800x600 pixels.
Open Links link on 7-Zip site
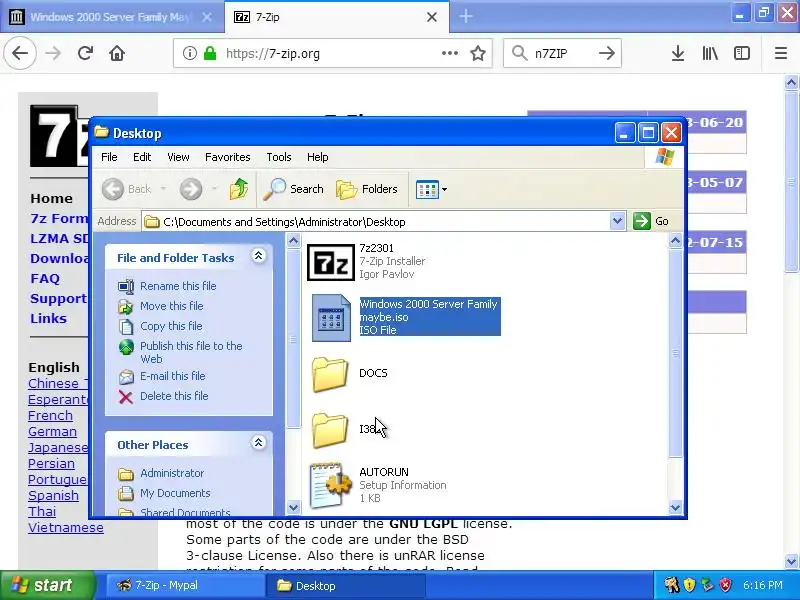pyautogui.click(x=48, y=318)
